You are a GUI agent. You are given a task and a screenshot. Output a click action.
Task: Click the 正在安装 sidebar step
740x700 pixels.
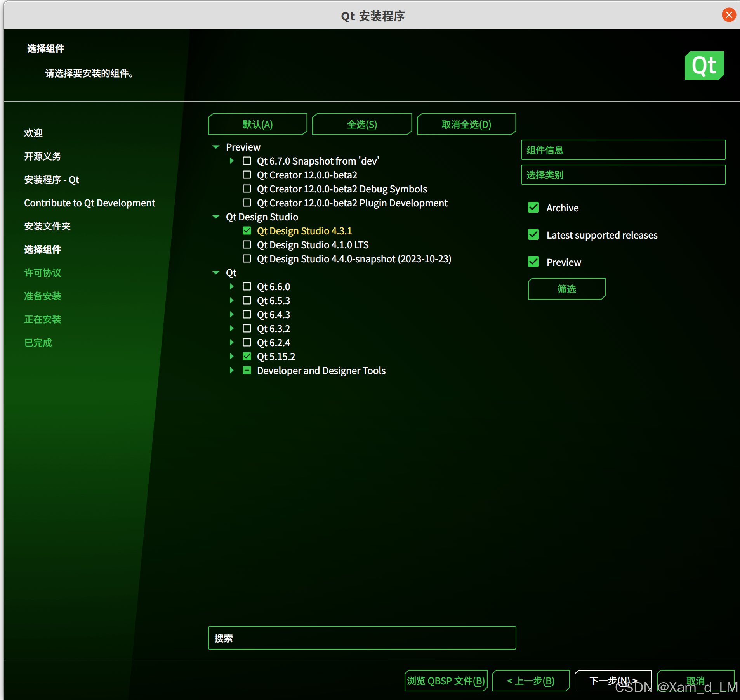click(43, 319)
